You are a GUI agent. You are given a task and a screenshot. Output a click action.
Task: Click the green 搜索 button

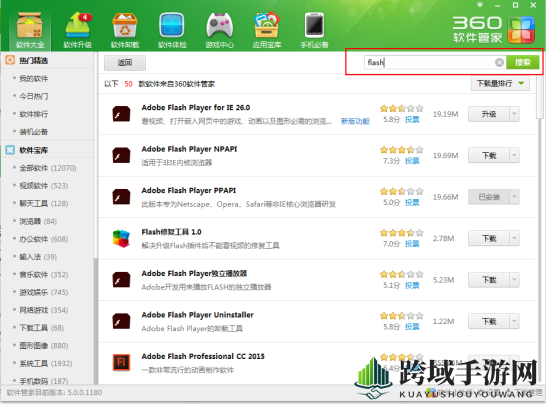coord(522,62)
